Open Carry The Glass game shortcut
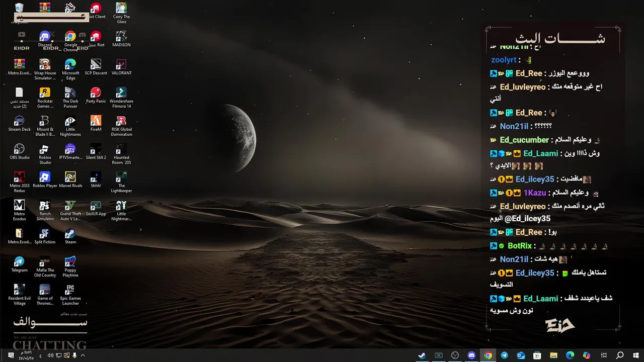644x362 pixels. [x=121, y=13]
